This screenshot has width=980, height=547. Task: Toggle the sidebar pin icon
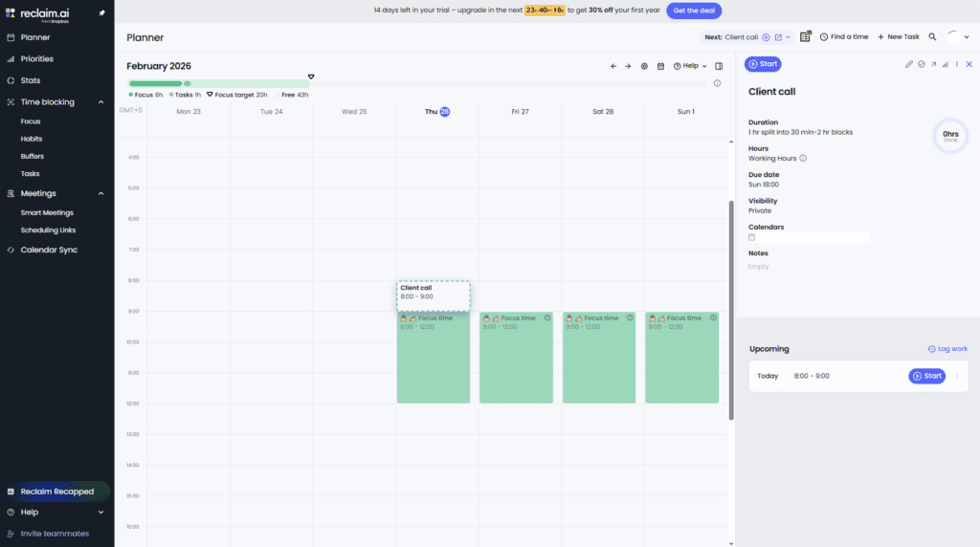click(101, 12)
